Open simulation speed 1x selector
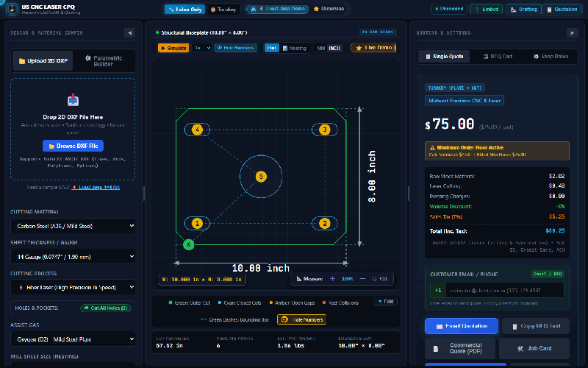This screenshot has height=368, width=588. [201, 48]
